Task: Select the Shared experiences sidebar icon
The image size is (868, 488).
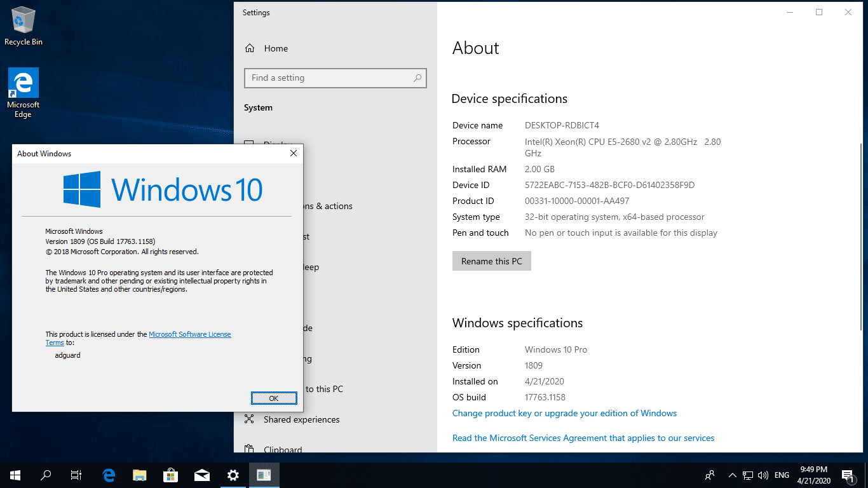Action: [250, 419]
